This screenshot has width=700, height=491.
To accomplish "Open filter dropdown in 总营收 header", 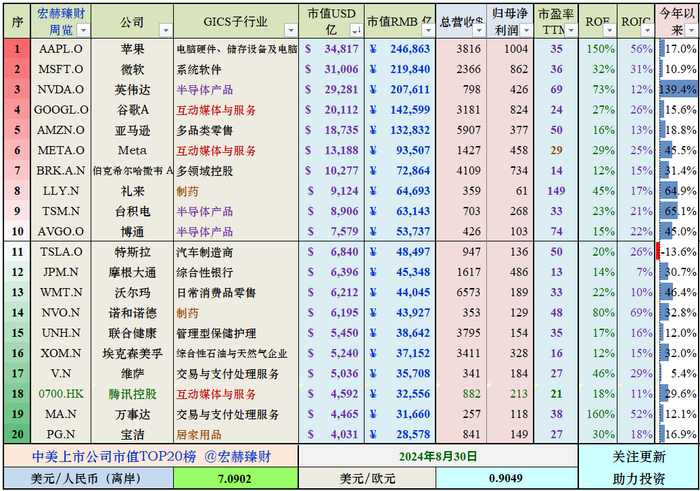I will 479,30.
